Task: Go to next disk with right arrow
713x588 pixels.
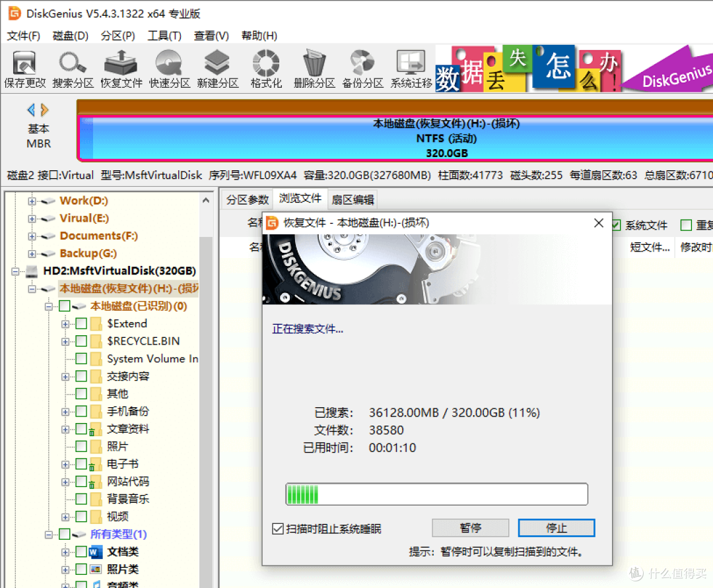Action: [44, 110]
